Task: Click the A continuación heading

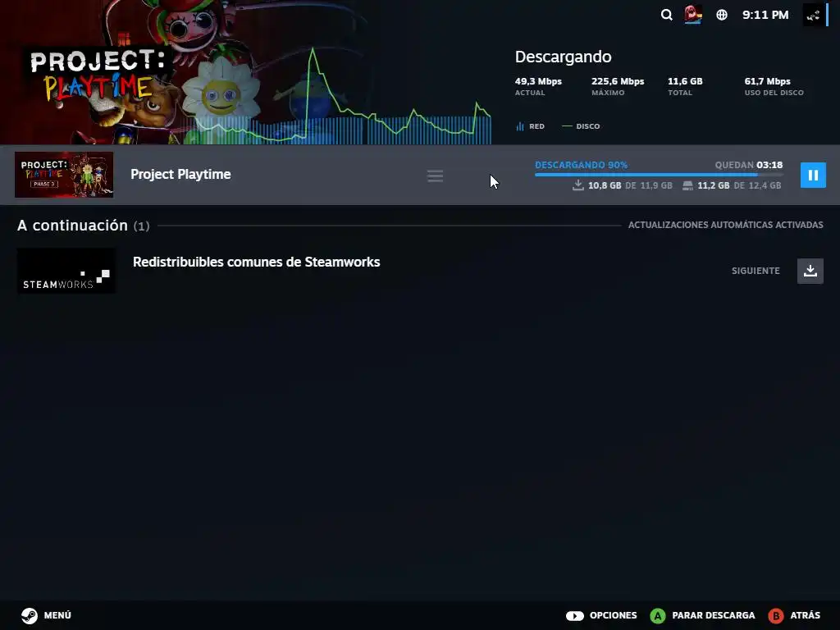Action: [83, 225]
